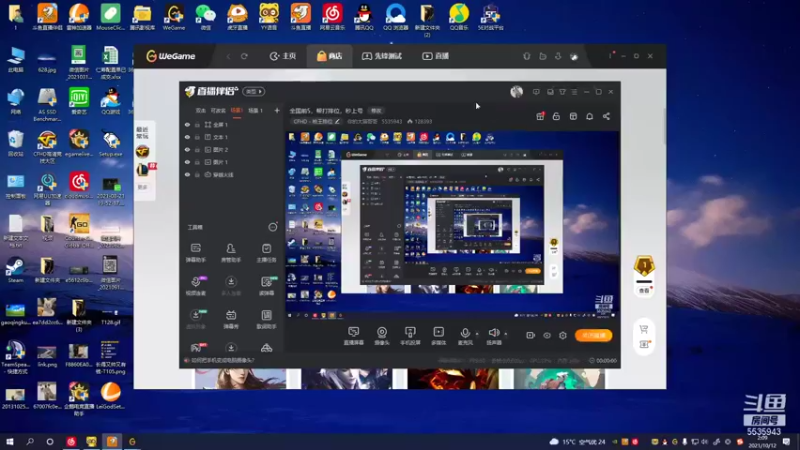Click the share icon in stream header

pos(606,116)
